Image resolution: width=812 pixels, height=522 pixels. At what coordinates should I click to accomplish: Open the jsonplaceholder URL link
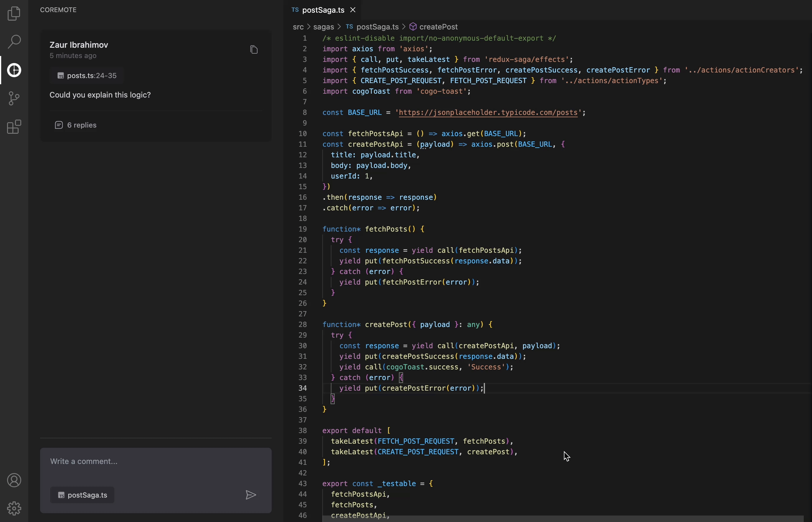[488, 113]
